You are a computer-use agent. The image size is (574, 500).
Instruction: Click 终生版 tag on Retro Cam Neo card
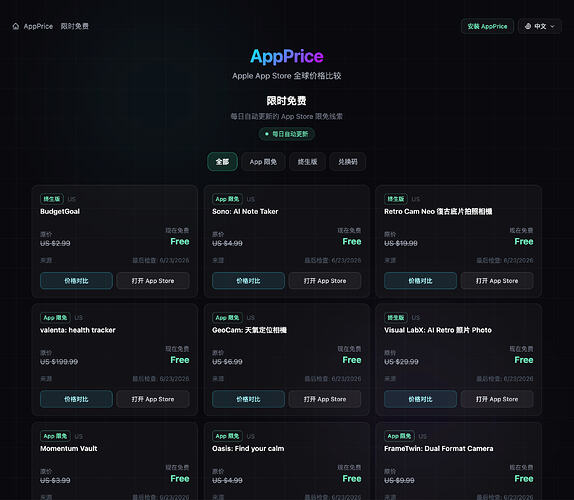pyautogui.click(x=396, y=199)
